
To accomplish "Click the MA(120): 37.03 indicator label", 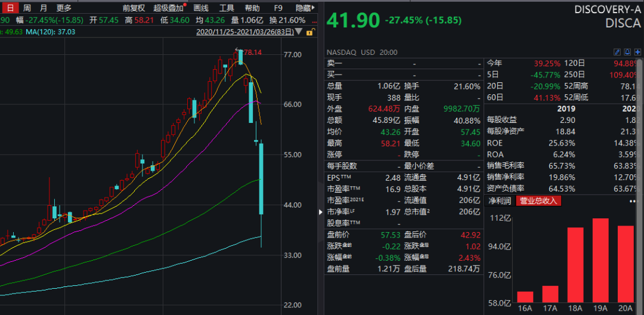I will click(50, 32).
